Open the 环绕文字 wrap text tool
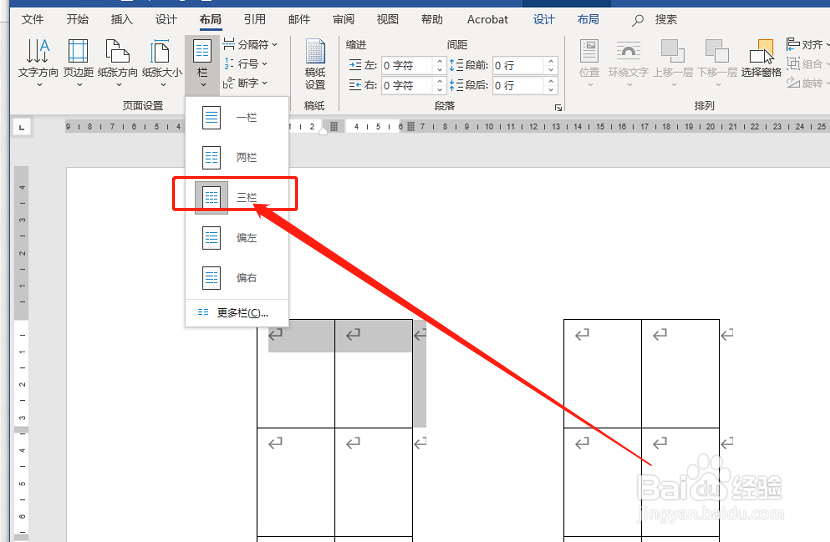 click(x=628, y=64)
